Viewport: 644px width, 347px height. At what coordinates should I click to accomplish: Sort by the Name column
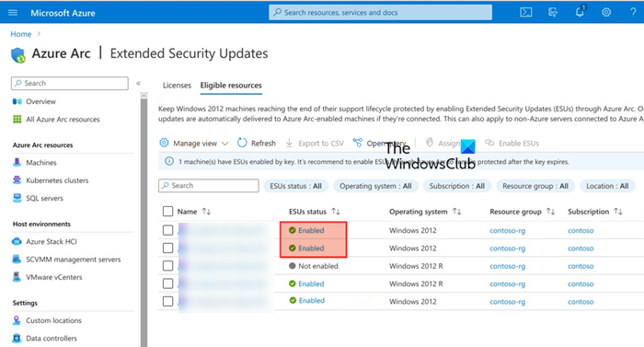[x=194, y=212]
